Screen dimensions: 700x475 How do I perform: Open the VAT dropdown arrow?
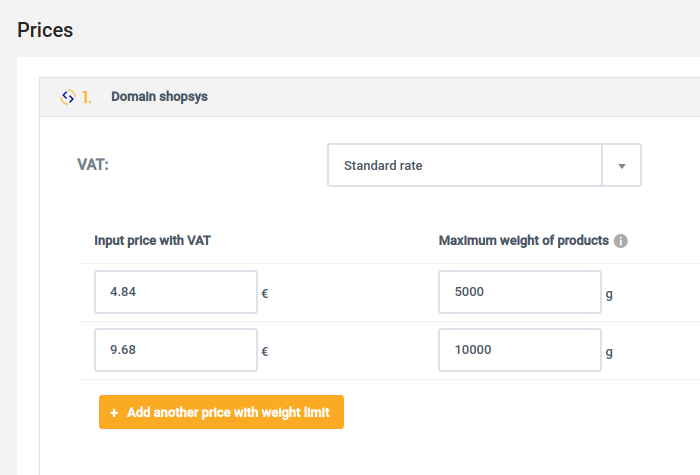coord(621,166)
